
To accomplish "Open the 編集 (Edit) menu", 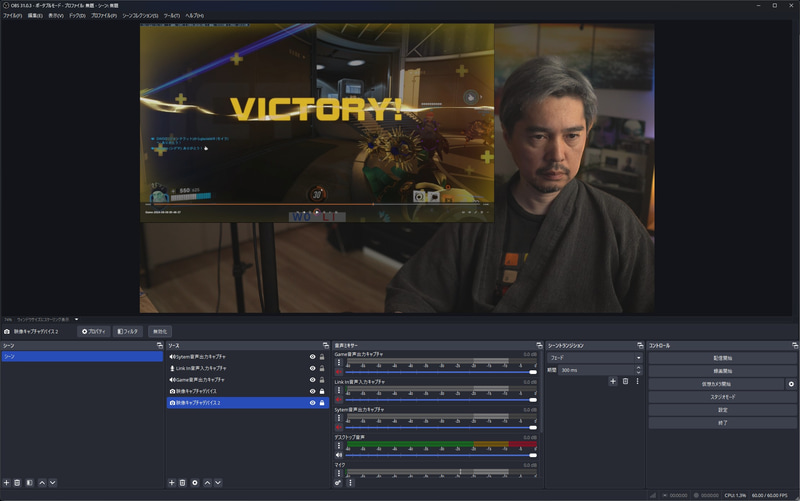I will pos(35,16).
